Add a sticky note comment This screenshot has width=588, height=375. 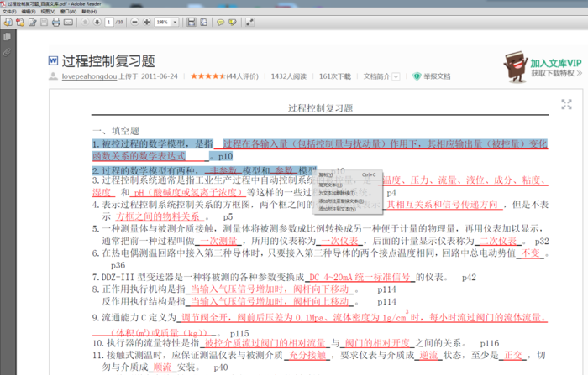220,23
